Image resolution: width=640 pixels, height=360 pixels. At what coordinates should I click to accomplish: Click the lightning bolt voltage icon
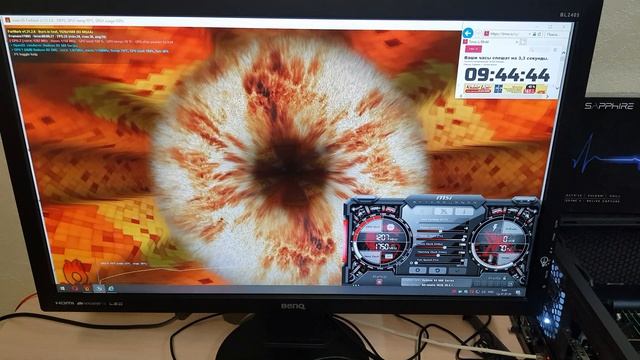pyautogui.click(x=495, y=227)
